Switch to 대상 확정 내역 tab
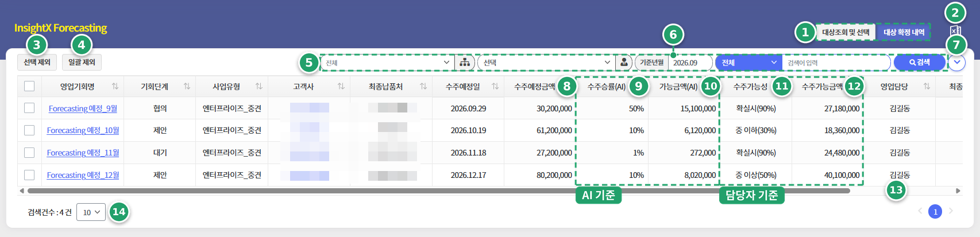Image resolution: width=980 pixels, height=237 pixels. [x=904, y=32]
